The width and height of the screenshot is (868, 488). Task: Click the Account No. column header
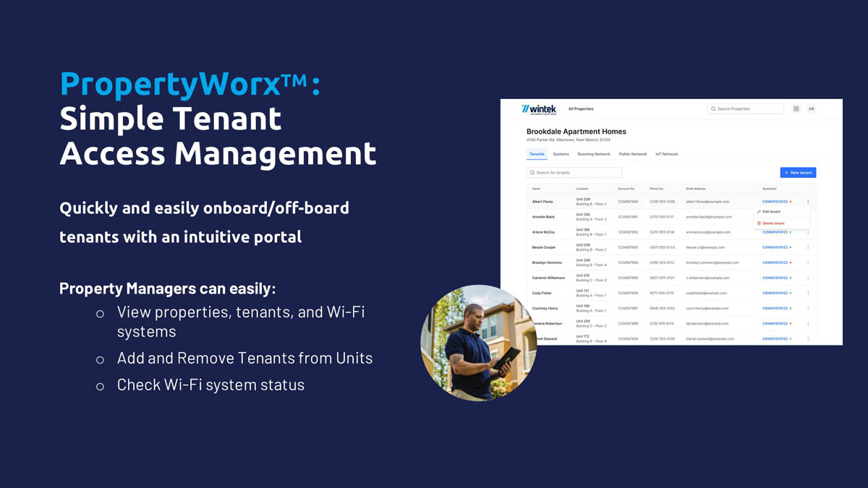[x=626, y=189]
